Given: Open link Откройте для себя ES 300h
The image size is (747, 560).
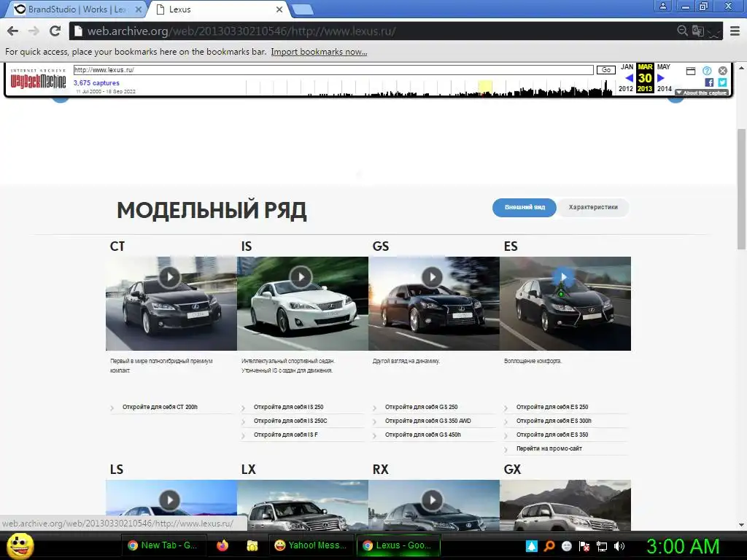Looking at the screenshot, I should pyautogui.click(x=554, y=421).
